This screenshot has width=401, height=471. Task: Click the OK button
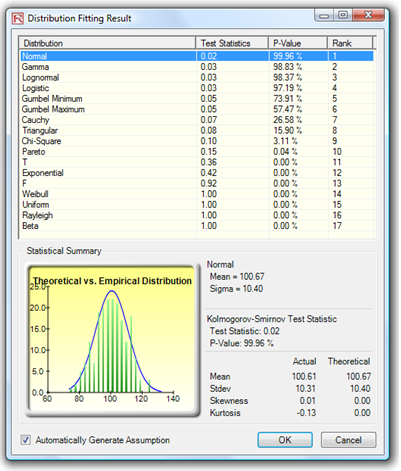point(285,440)
